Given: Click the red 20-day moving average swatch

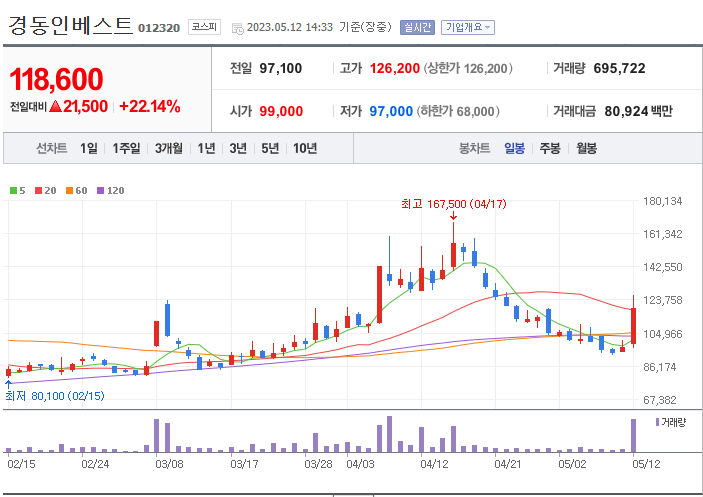Looking at the screenshot, I should pyautogui.click(x=38, y=191).
